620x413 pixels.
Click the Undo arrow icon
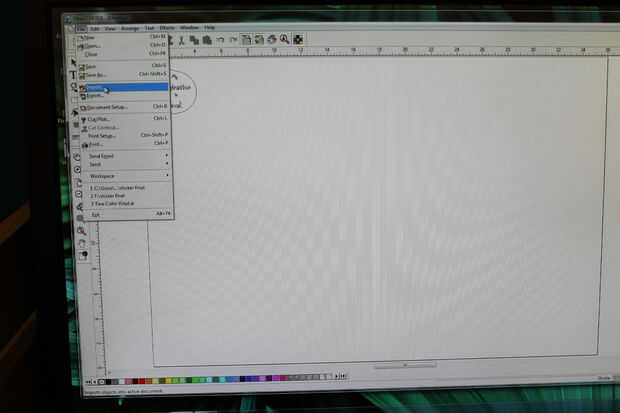click(220, 40)
